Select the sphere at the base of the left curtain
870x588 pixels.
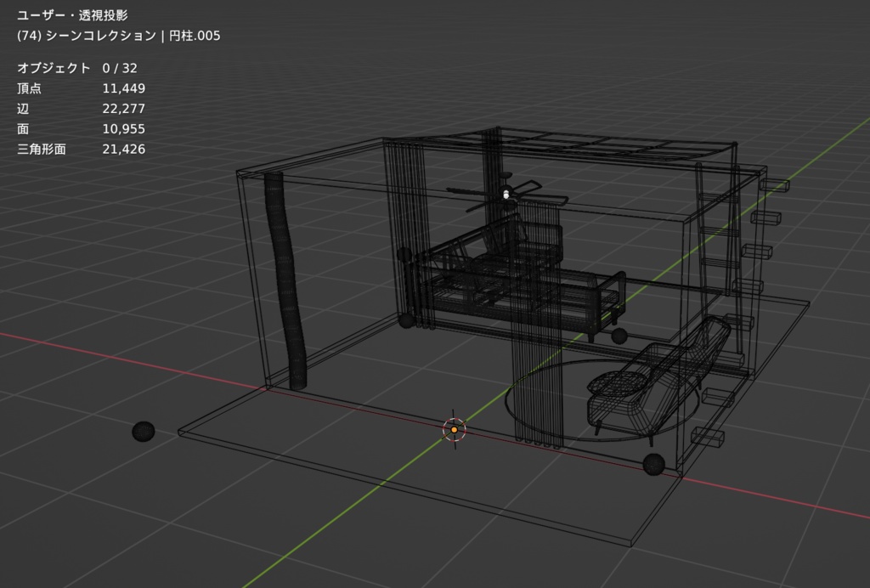click(406, 320)
